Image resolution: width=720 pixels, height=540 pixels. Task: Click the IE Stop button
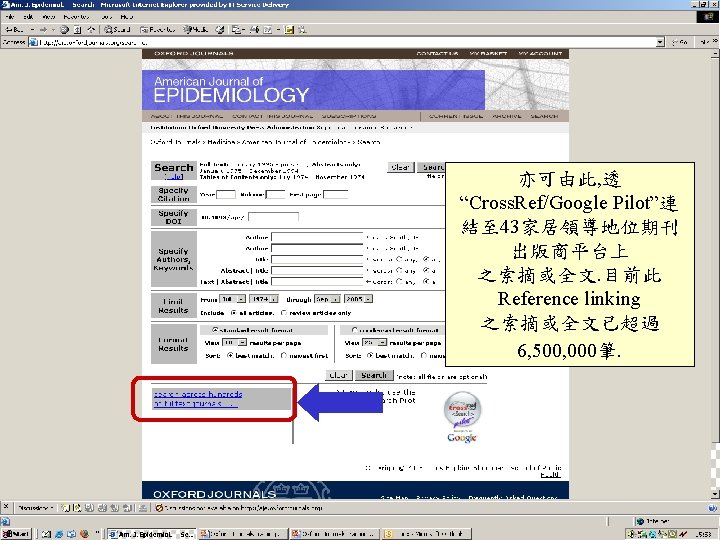point(65,29)
